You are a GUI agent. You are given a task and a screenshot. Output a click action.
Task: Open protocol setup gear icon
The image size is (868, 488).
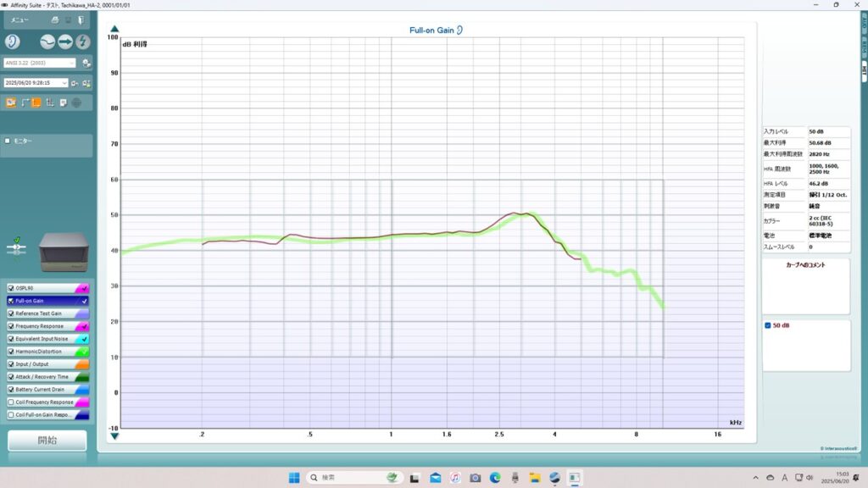(x=86, y=63)
